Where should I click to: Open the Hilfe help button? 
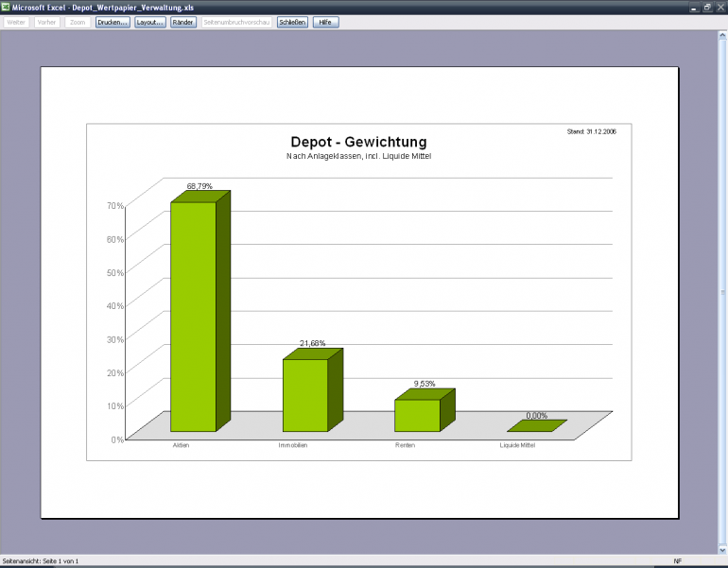tap(326, 23)
